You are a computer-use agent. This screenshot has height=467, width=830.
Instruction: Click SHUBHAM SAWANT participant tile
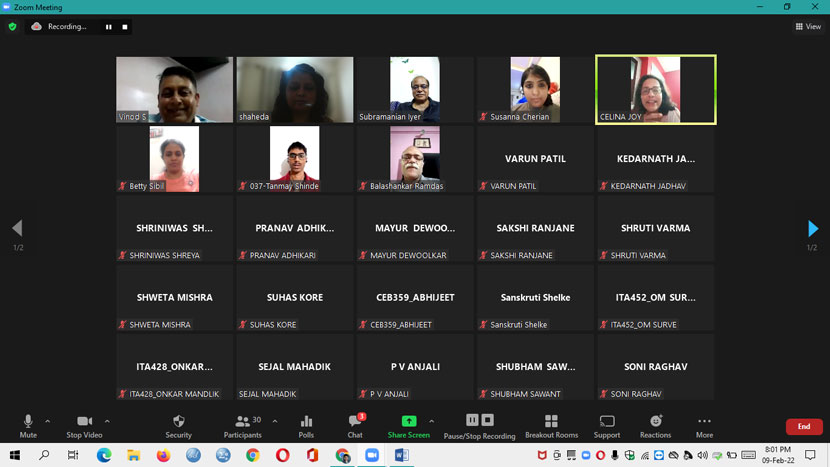point(535,367)
